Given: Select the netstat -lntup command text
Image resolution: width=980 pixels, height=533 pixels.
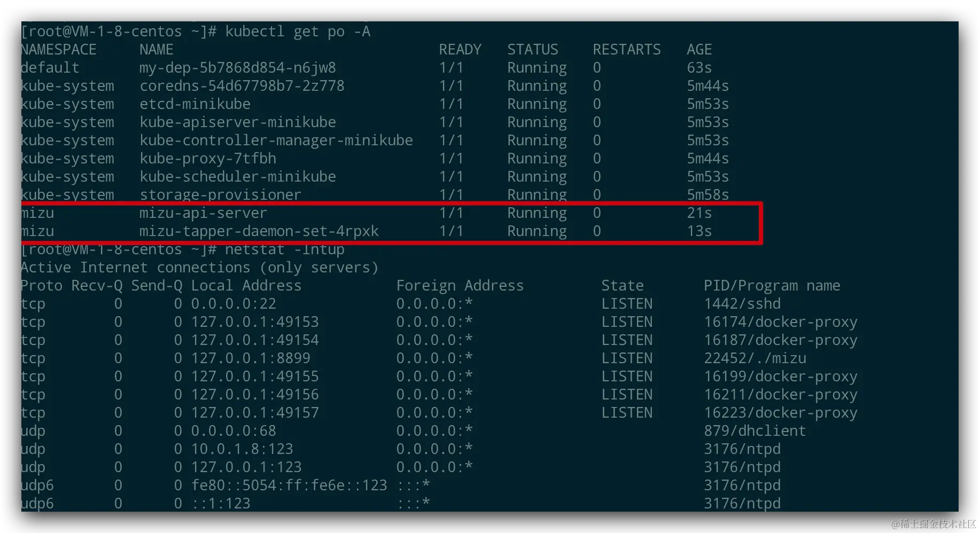Looking at the screenshot, I should [x=285, y=249].
